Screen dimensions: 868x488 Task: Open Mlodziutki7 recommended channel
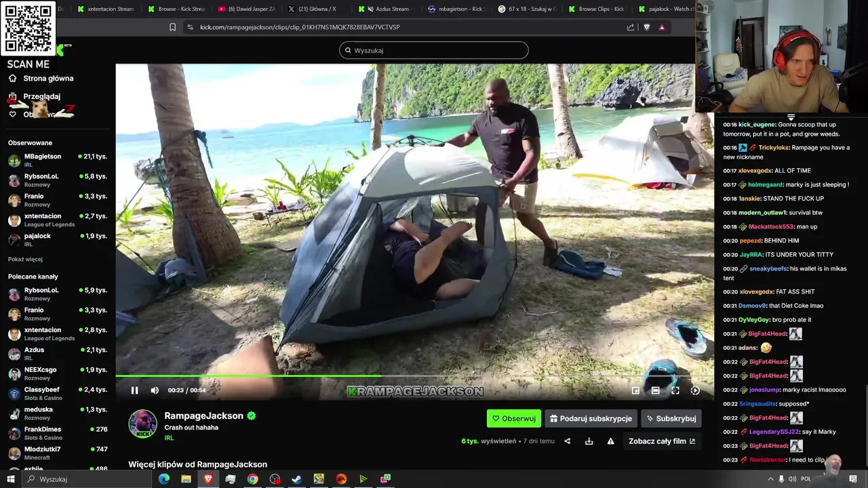[x=58, y=453]
